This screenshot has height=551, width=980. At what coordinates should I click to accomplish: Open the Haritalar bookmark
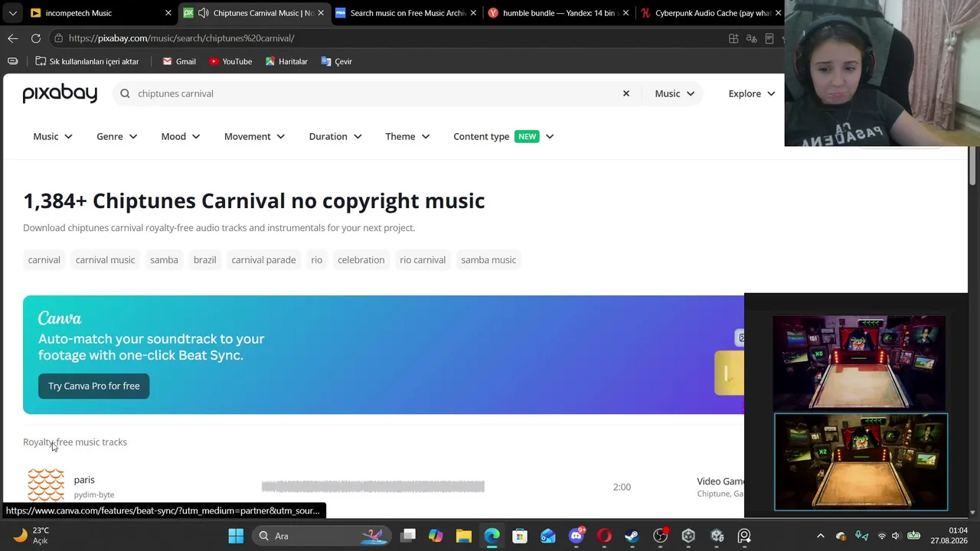tap(286, 61)
